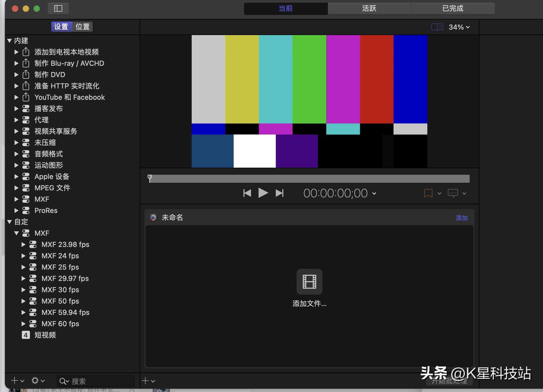Select the 设置 toggle button
543x392 pixels.
[x=61, y=26]
